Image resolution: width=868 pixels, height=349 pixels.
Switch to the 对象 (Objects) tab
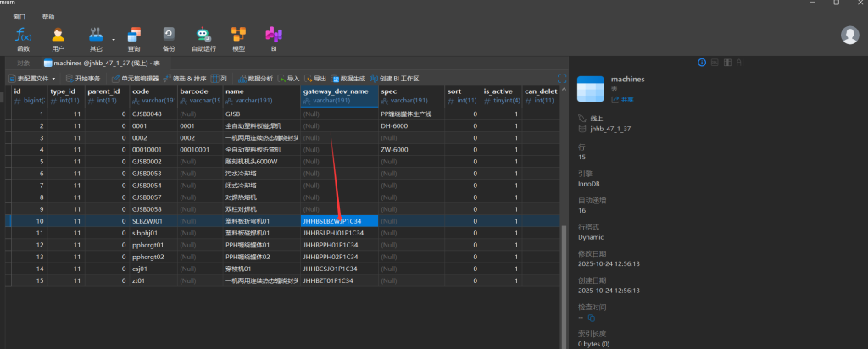click(23, 63)
